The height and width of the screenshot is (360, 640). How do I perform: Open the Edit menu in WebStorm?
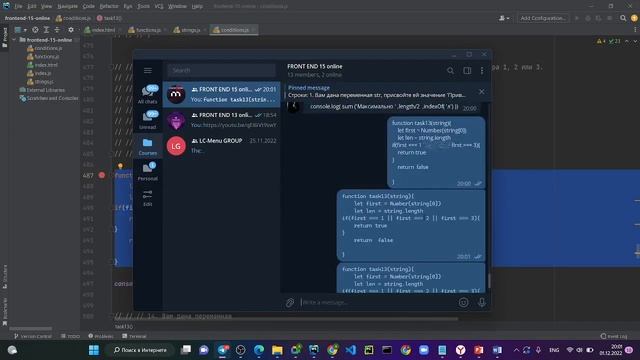point(32,6)
